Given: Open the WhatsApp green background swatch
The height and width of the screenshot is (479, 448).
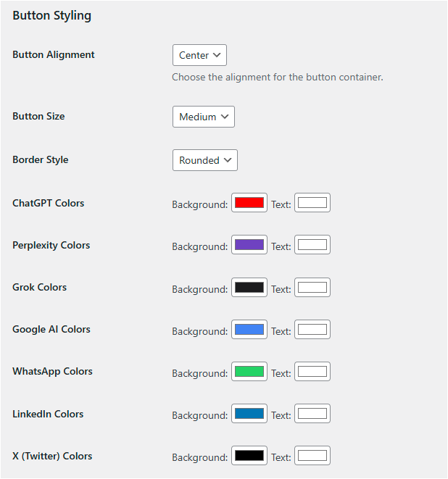Looking at the screenshot, I should coord(249,372).
